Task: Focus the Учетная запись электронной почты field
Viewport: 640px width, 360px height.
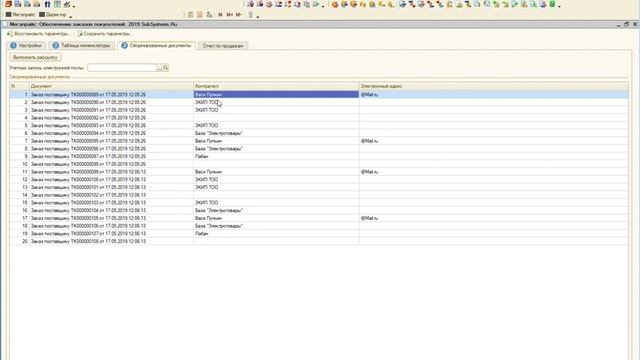Action: pos(122,68)
